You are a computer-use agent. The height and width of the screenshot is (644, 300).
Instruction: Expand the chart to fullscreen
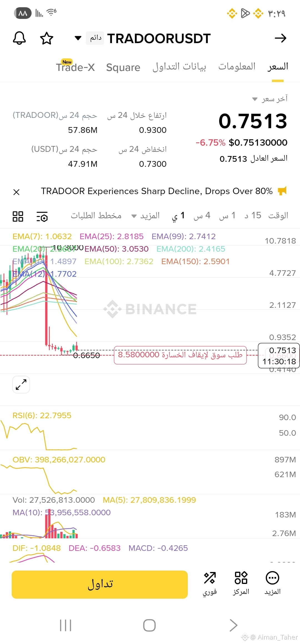21,385
